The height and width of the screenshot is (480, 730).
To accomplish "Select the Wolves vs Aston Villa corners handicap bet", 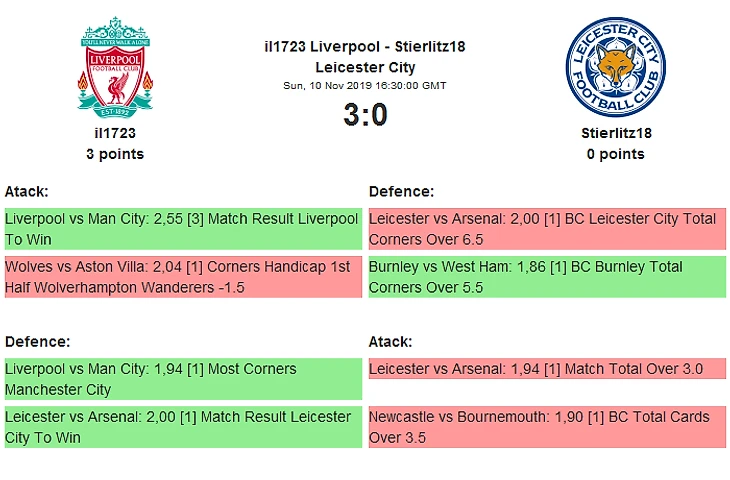I will pos(182,277).
